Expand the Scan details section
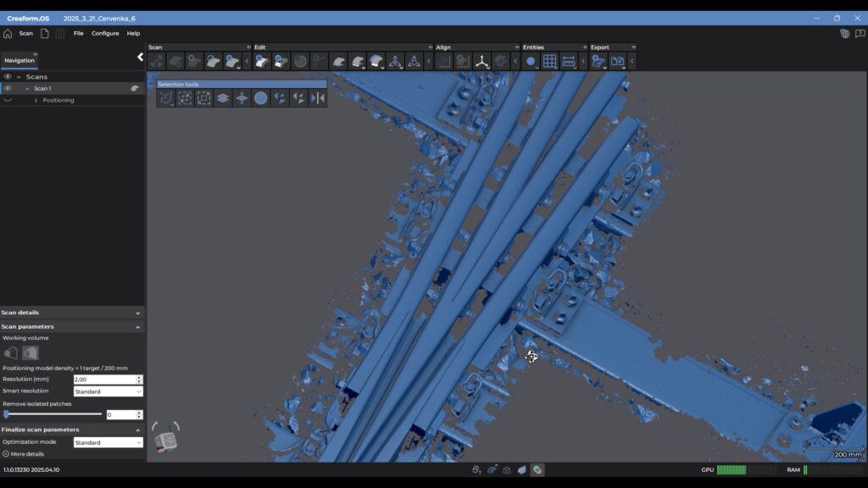The image size is (868, 488). pos(72,313)
